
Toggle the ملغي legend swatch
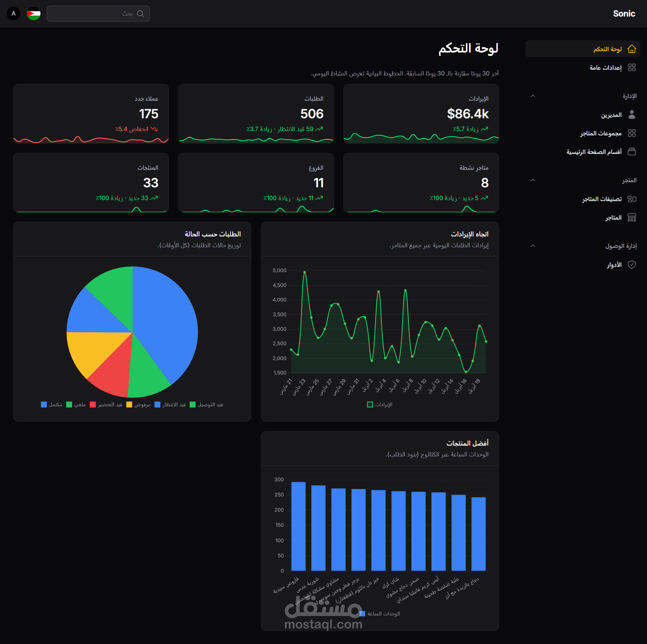pyautogui.click(x=69, y=405)
